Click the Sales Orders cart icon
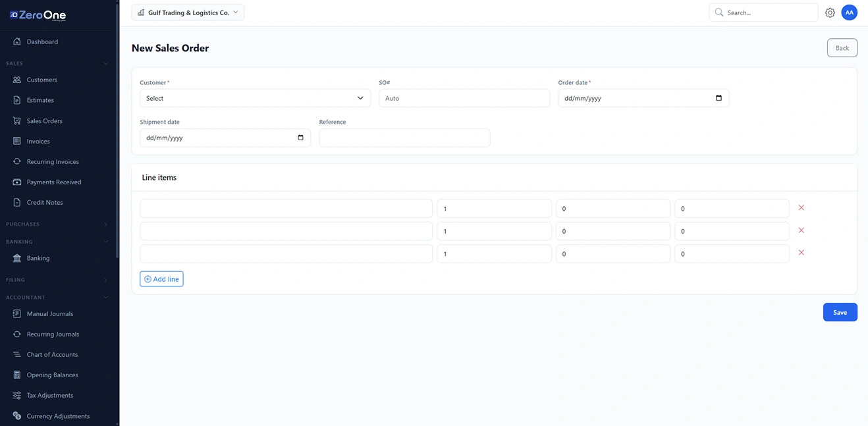This screenshot has height=426, width=868. coord(17,120)
